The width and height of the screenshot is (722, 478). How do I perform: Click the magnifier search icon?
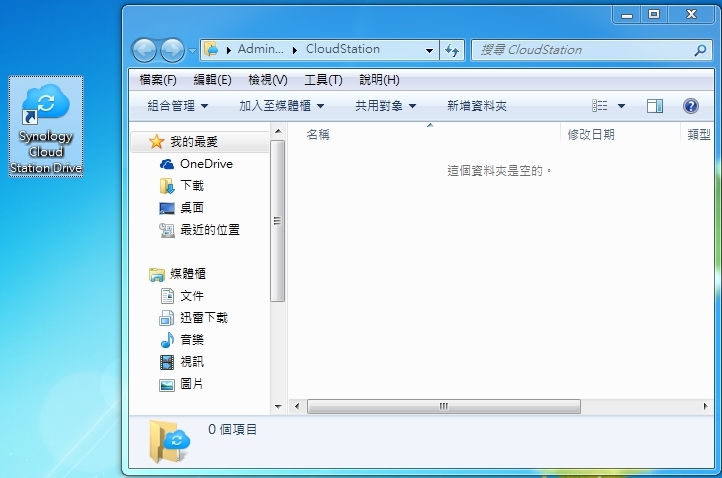click(700, 50)
